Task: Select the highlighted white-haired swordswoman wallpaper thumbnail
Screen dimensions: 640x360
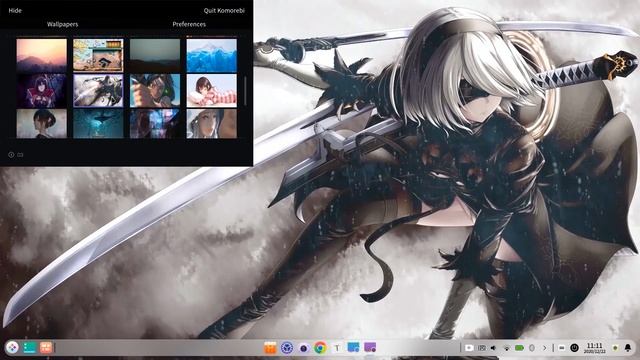Action: (x=98, y=91)
